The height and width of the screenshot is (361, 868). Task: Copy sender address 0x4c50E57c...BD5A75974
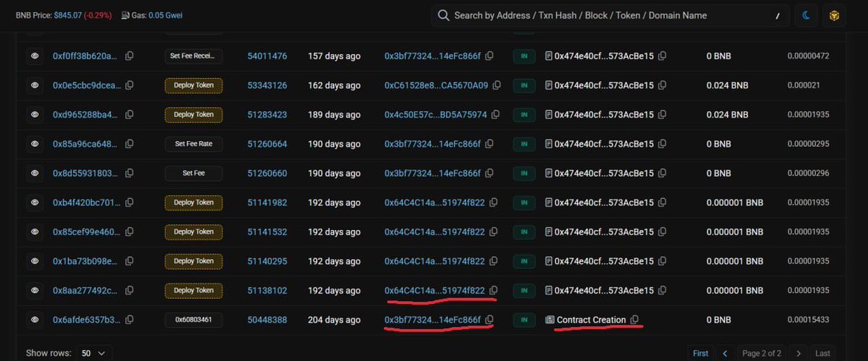tap(495, 114)
